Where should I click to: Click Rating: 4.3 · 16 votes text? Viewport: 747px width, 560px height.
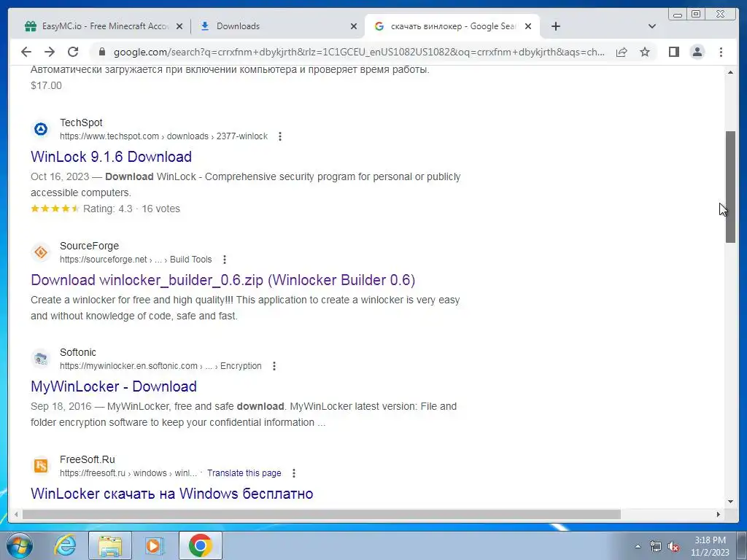point(131,209)
